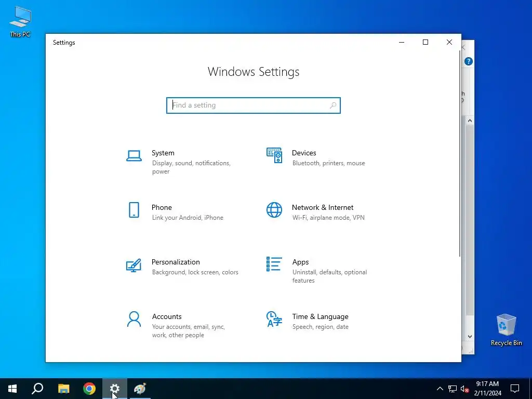This screenshot has width=532, height=399.
Task: Open the muted volume tray icon
Action: click(x=465, y=389)
